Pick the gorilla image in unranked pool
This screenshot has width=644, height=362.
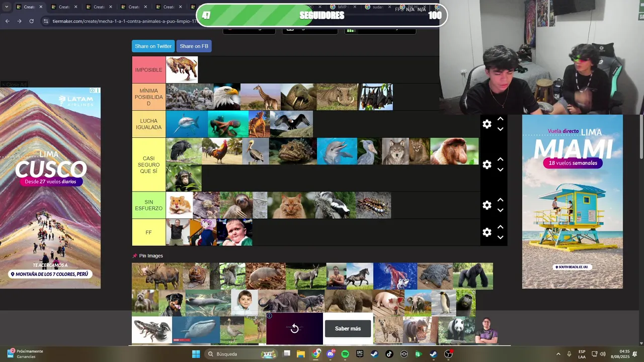click(x=473, y=276)
